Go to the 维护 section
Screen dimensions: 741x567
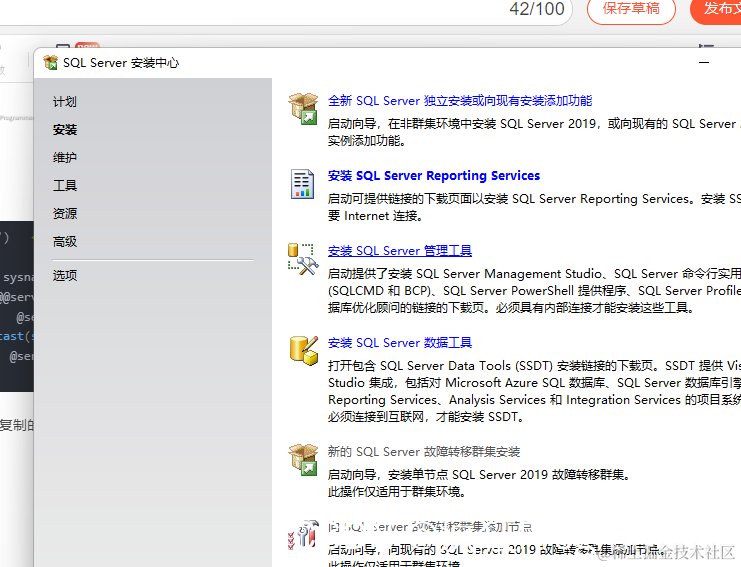point(65,157)
